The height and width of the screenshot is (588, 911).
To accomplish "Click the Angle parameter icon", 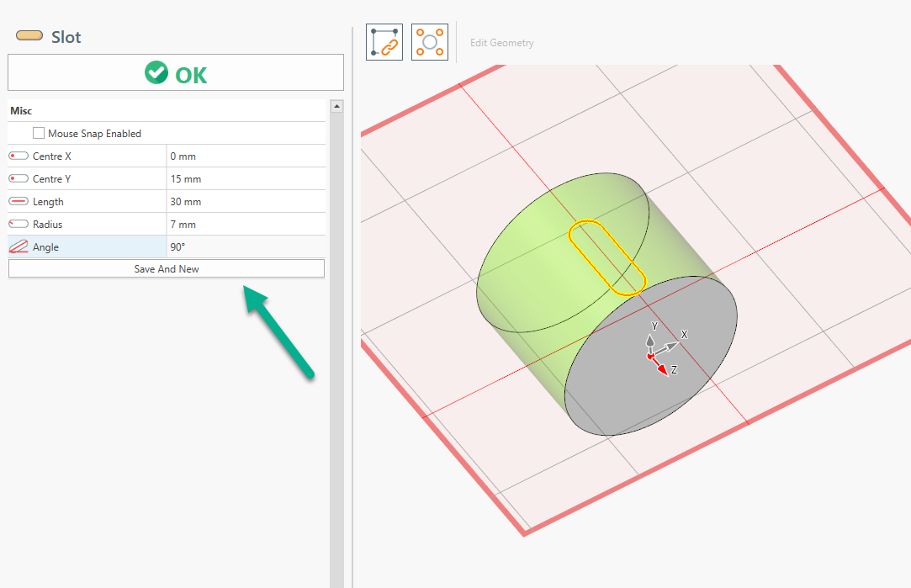I will [19, 247].
